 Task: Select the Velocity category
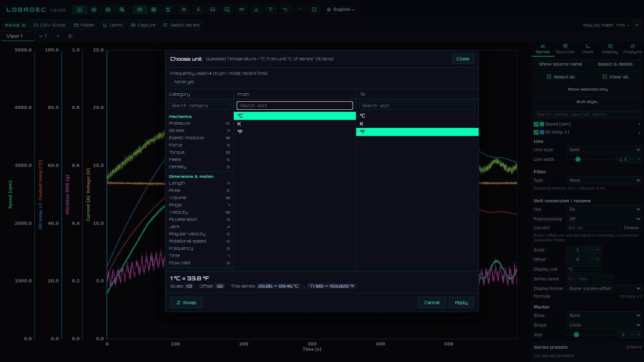(199, 212)
